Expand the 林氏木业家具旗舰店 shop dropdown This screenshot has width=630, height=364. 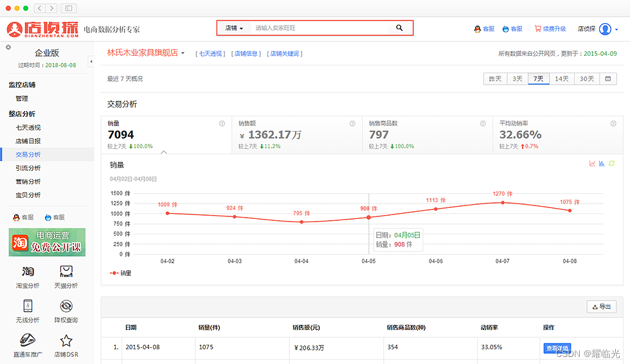[x=183, y=53]
